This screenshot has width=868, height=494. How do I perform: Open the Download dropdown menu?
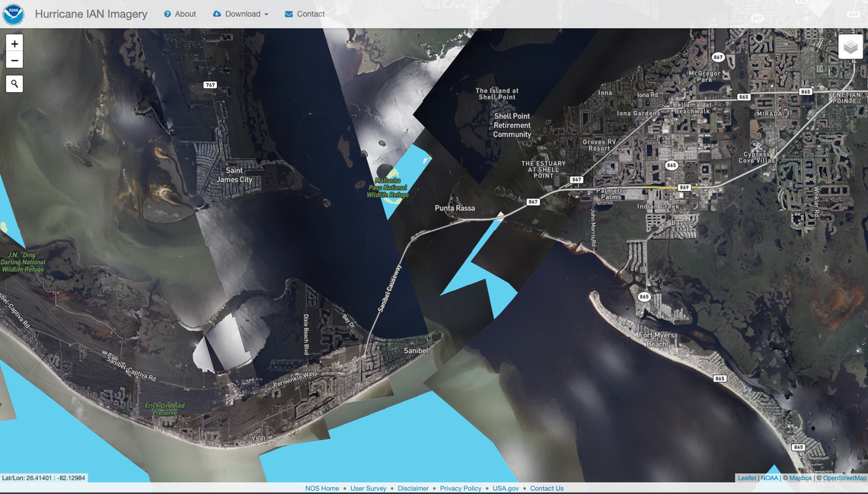pyautogui.click(x=241, y=14)
